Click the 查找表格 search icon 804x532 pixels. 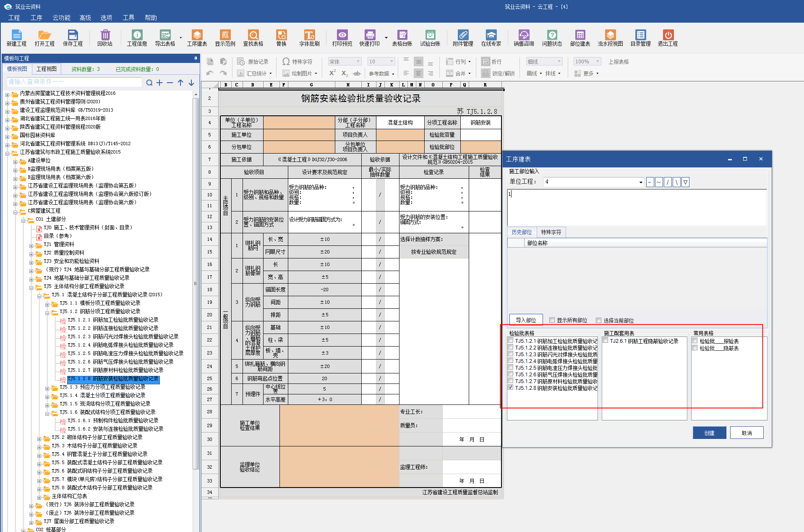(x=253, y=38)
